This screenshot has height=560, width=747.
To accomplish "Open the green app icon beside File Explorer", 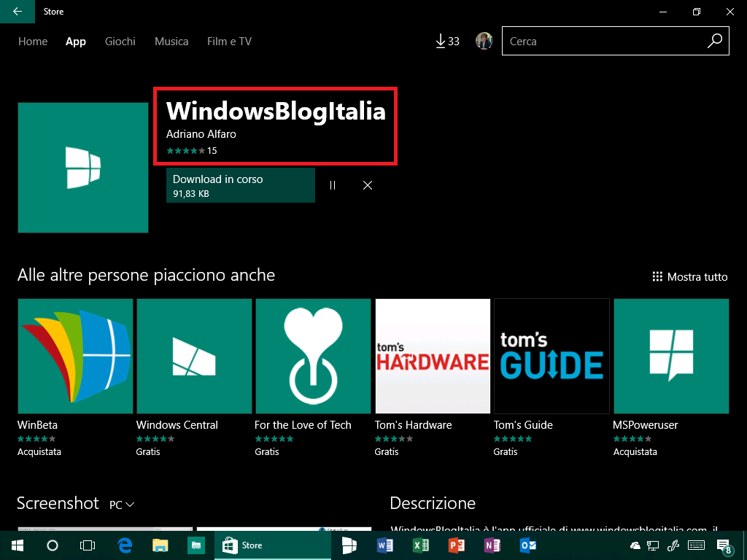I will tap(196, 545).
